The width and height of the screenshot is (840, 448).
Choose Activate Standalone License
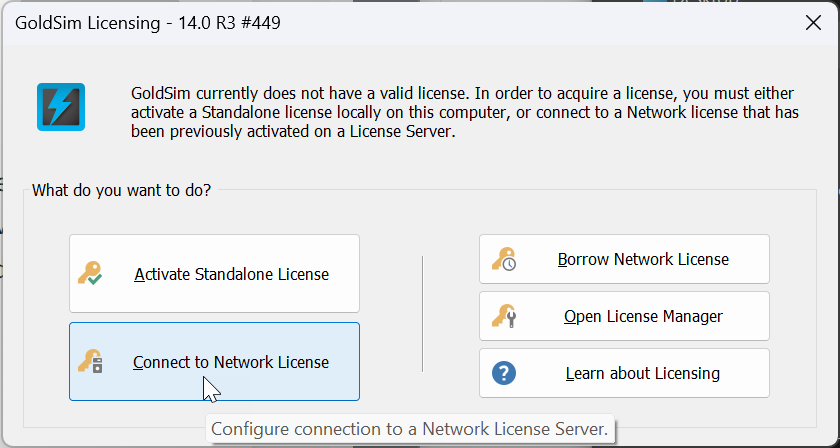click(214, 273)
